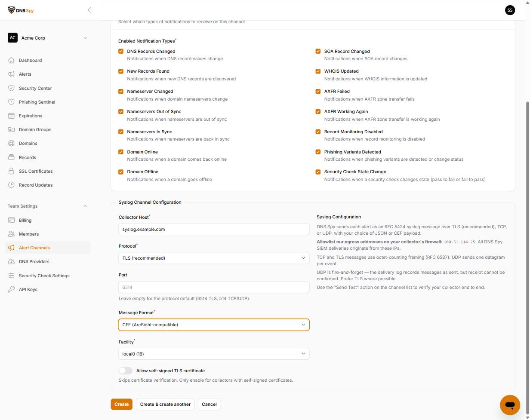Click the Syslog Channel Configuration title
The image size is (530, 420).
[x=150, y=202]
